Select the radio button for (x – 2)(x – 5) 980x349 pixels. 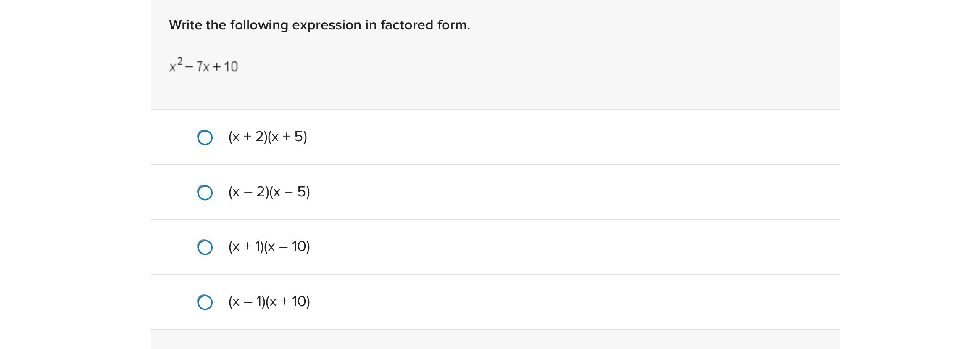(205, 193)
